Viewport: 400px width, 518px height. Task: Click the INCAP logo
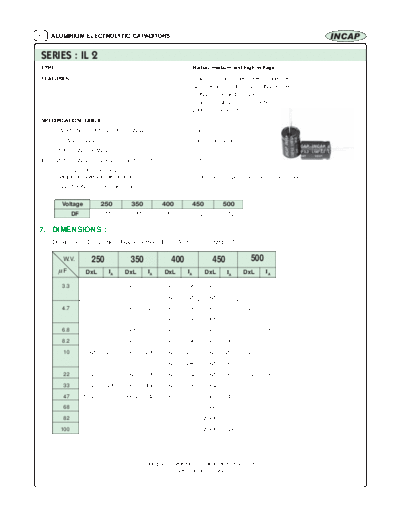click(x=346, y=36)
